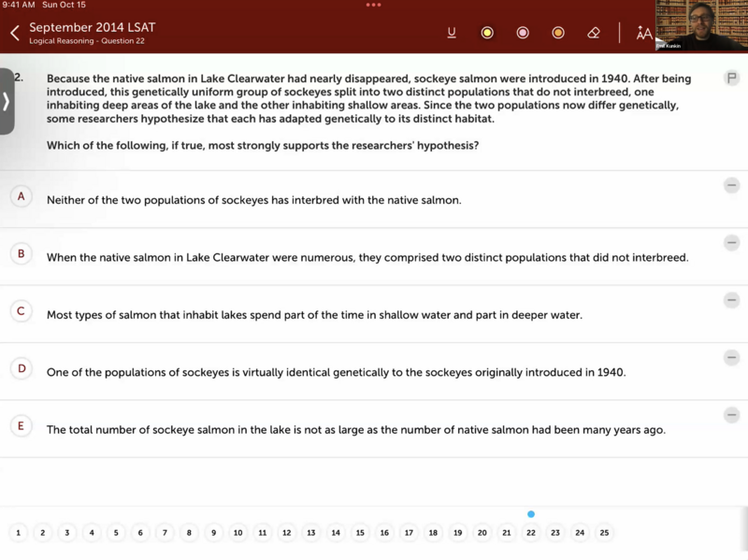Jump to question 1

click(19, 533)
